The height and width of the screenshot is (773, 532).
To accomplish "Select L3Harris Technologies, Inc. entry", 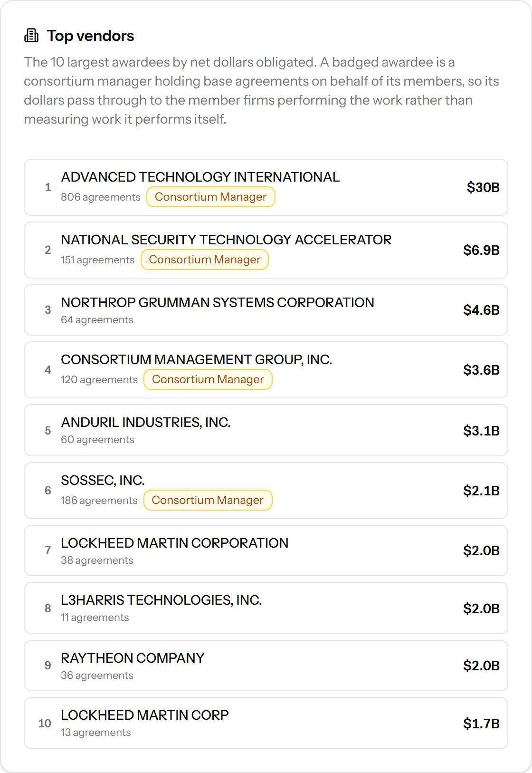I will tap(266, 608).
